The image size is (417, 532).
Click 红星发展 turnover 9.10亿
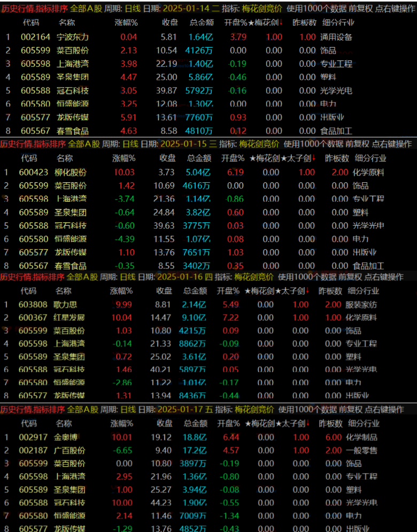click(194, 318)
